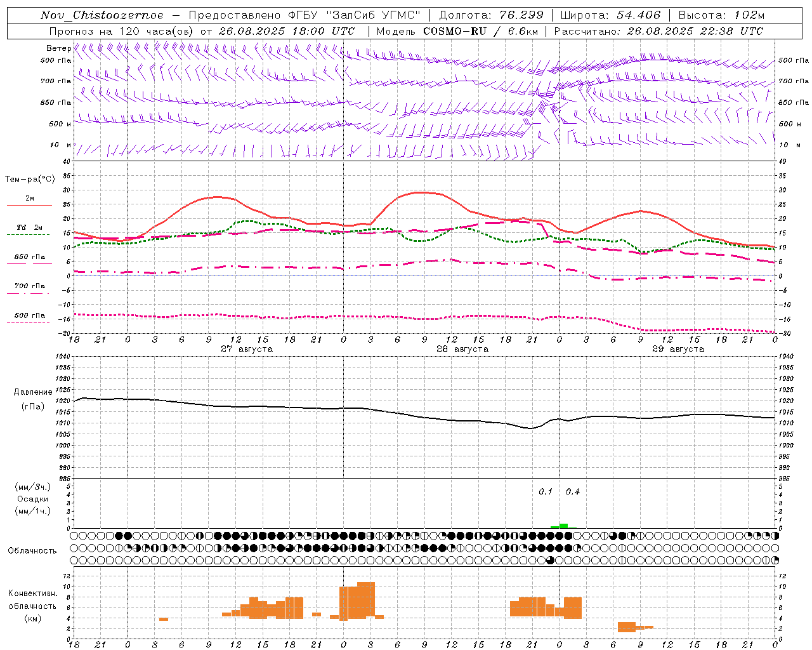Click the date label 27 августа

coord(247,349)
